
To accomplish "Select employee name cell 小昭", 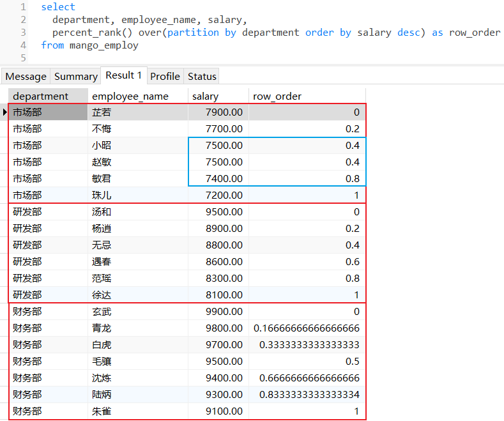I will [x=138, y=146].
